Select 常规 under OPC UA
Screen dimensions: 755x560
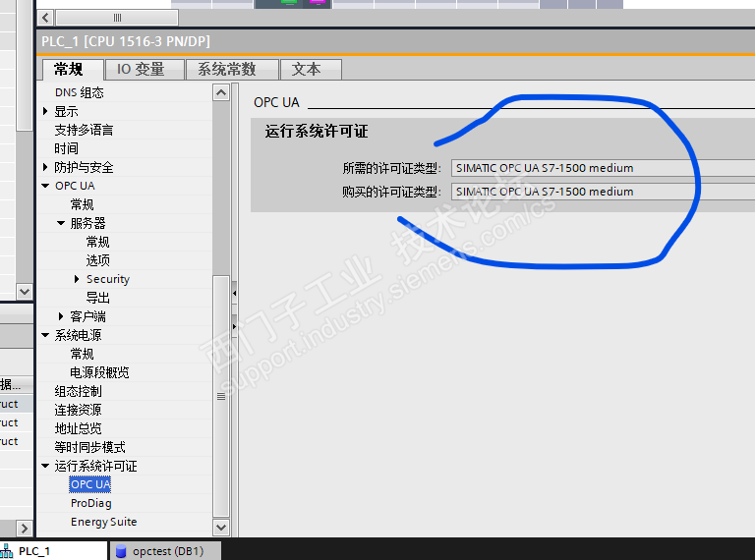pyautogui.click(x=82, y=204)
